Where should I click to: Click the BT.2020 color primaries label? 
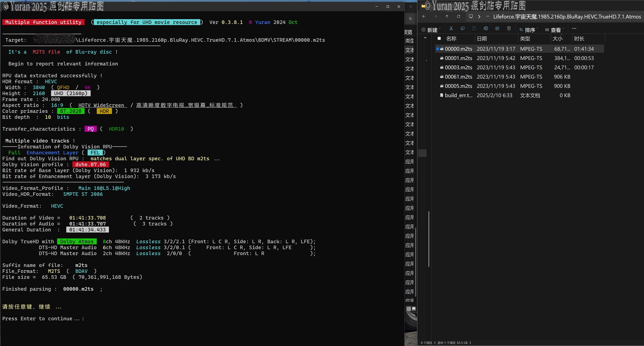tap(71, 111)
